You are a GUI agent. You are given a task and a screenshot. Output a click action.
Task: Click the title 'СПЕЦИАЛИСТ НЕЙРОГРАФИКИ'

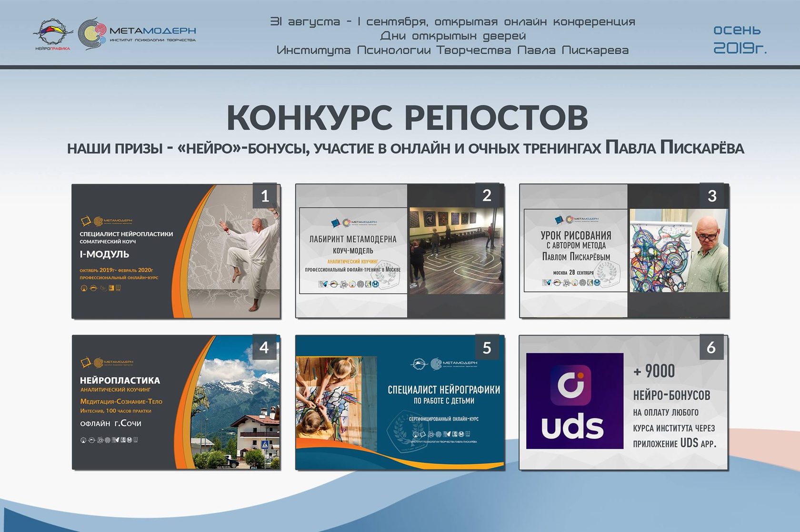(x=444, y=390)
